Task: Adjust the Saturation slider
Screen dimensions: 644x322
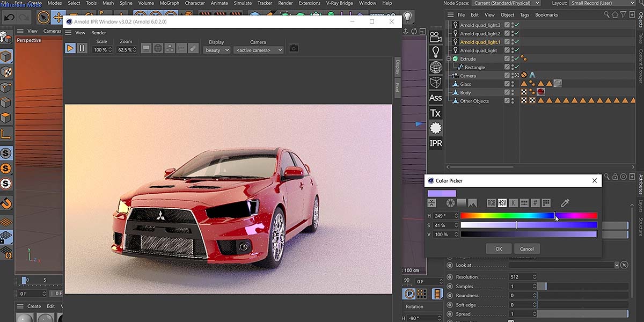Action: click(529, 225)
